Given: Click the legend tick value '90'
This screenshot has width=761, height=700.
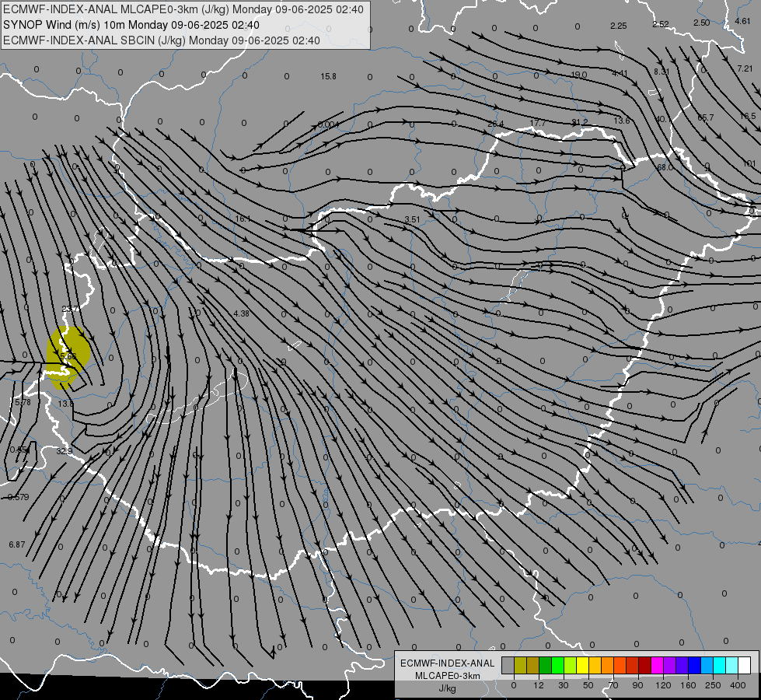Looking at the screenshot, I should coord(637,685).
